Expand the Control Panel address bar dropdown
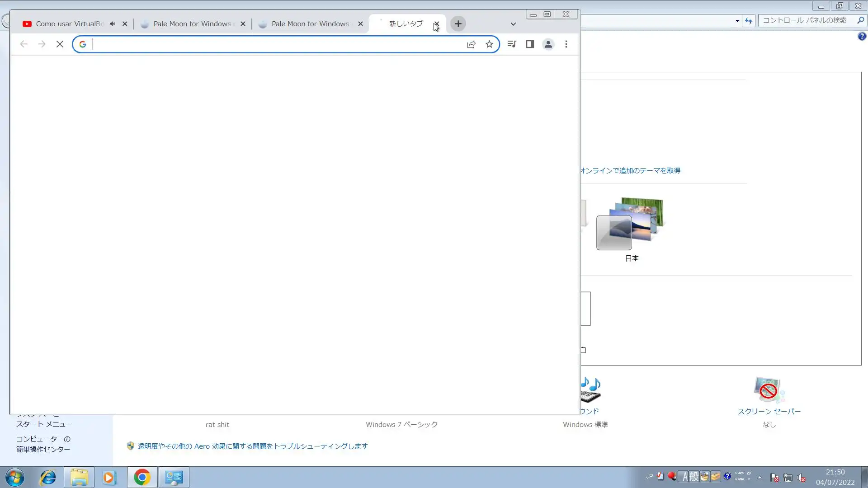This screenshot has width=868, height=488. coord(737,21)
